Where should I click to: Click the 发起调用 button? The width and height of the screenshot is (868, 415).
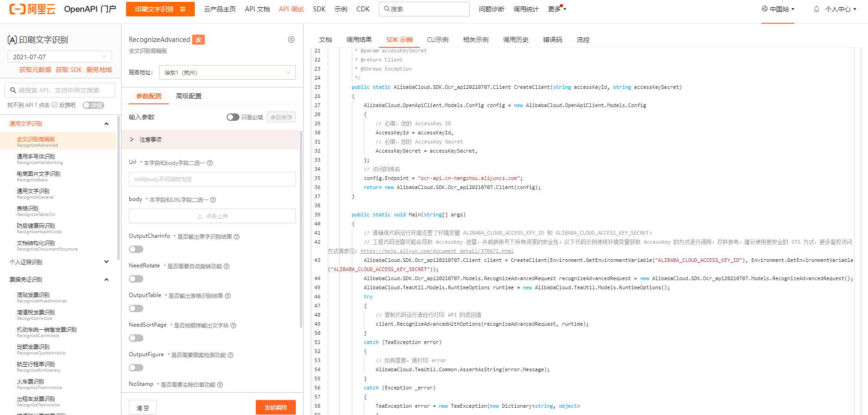276,407
